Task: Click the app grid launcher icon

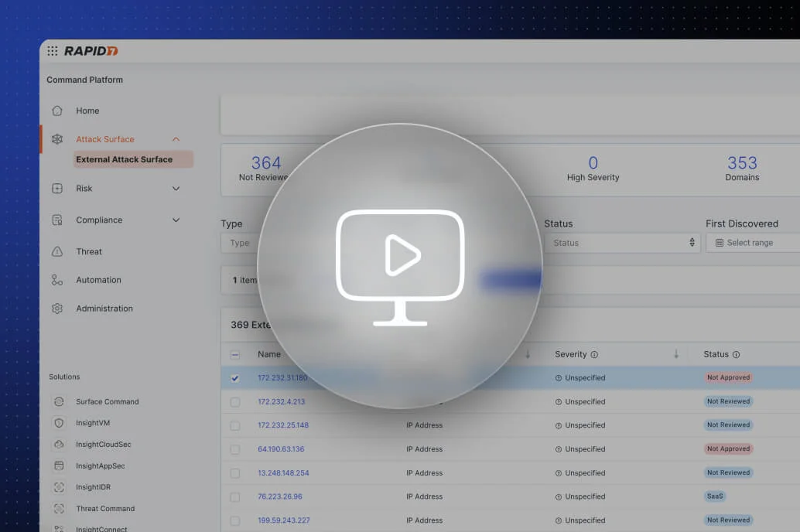Action: coord(52,51)
